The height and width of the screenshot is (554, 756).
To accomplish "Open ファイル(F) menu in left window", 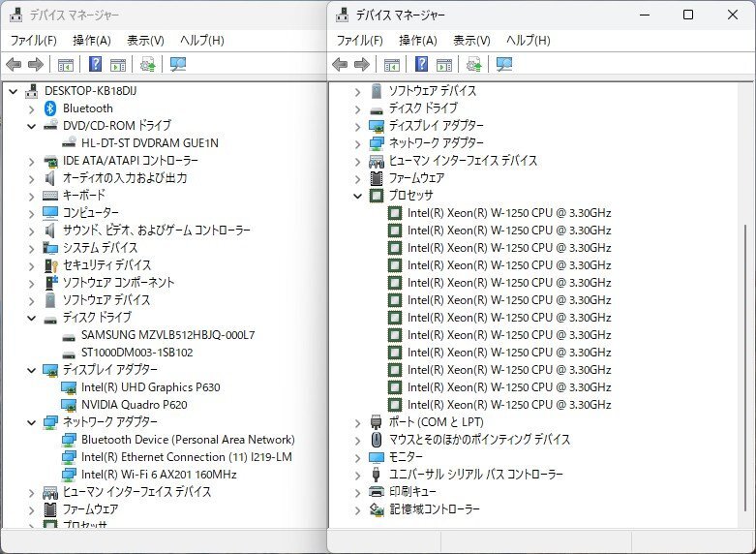I will tap(33, 41).
